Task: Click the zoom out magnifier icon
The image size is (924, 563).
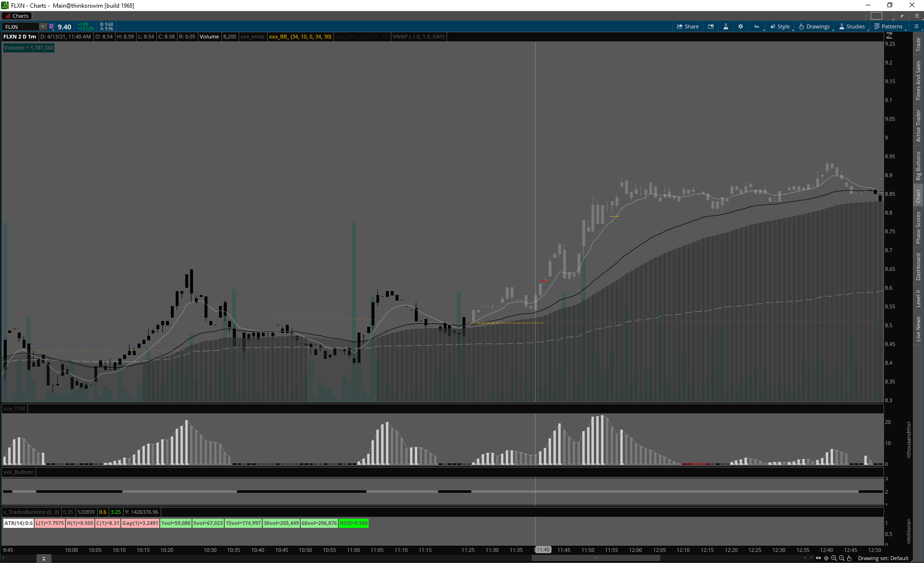Action: tap(842, 558)
